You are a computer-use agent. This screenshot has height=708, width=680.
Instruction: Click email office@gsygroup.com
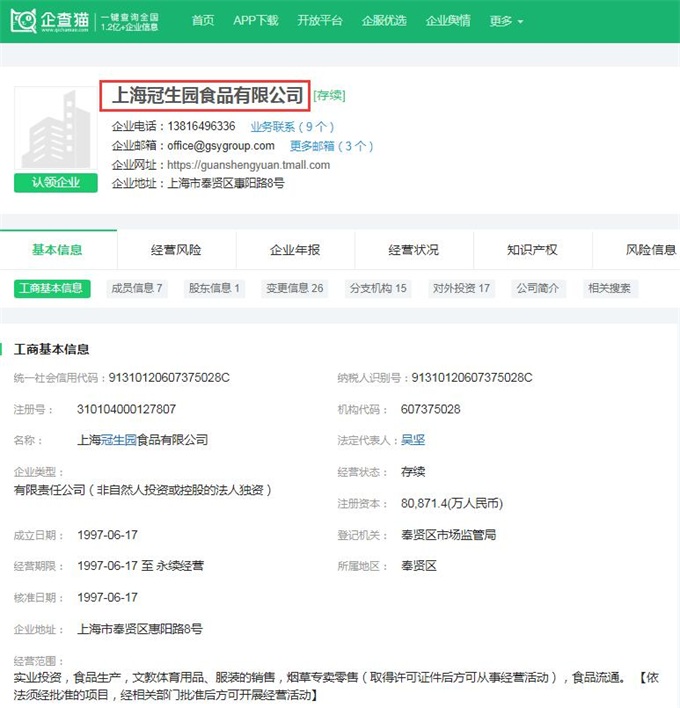pos(221,145)
